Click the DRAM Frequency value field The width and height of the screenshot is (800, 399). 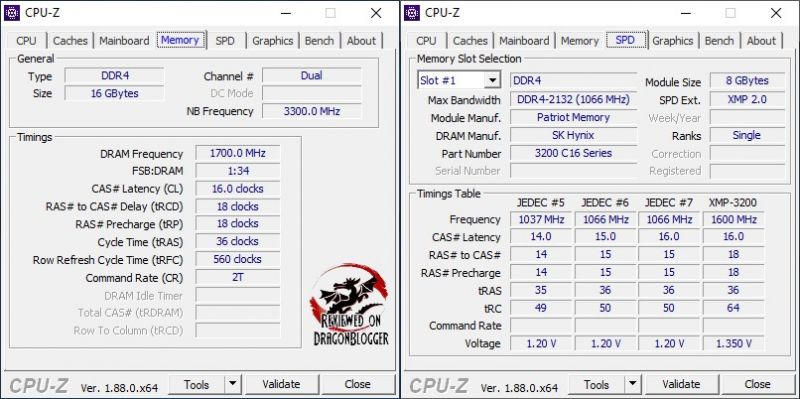pos(238,153)
